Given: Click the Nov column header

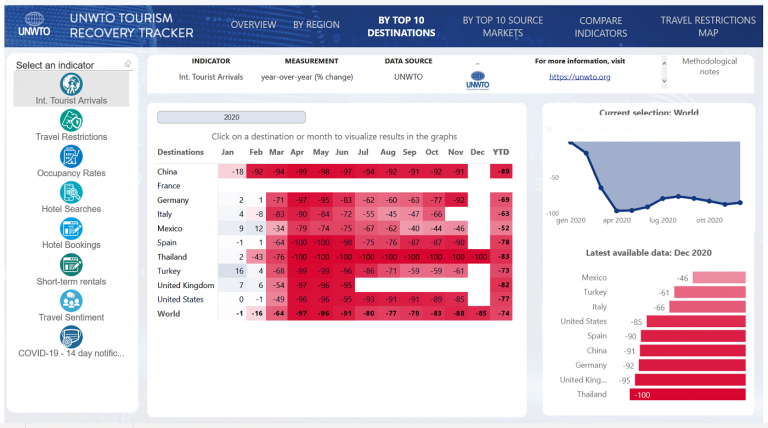Looking at the screenshot, I should (456, 152).
